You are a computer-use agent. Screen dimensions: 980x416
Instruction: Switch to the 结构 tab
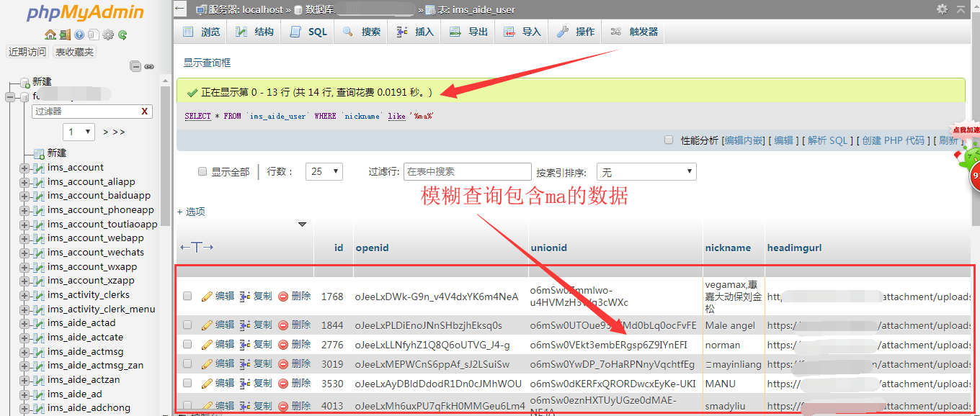point(255,32)
